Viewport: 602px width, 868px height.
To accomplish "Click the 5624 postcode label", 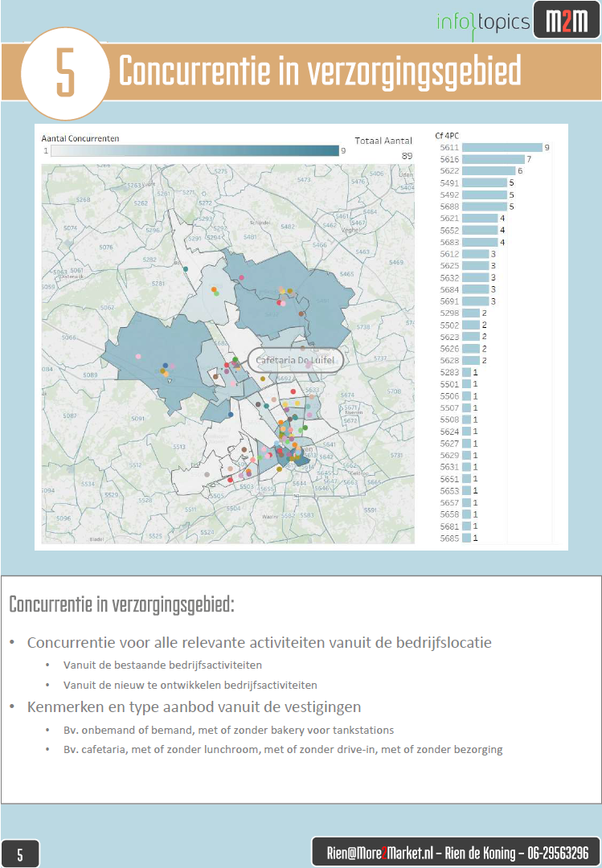I will pos(449,432).
